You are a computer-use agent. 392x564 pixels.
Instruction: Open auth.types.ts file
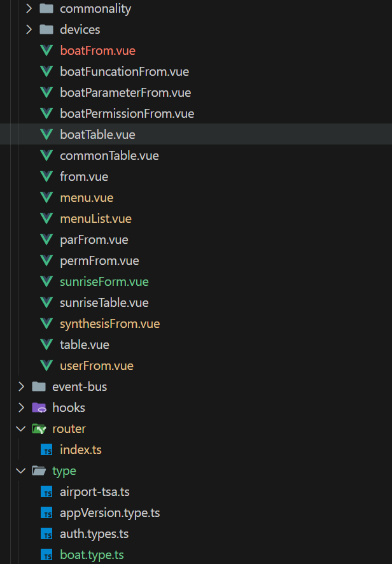(x=94, y=534)
